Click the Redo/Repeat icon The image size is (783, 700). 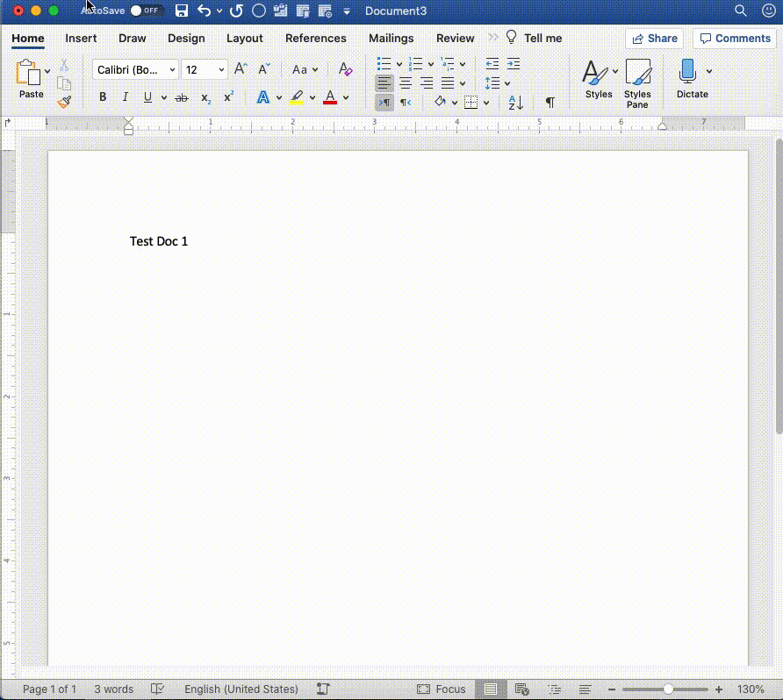pyautogui.click(x=236, y=11)
